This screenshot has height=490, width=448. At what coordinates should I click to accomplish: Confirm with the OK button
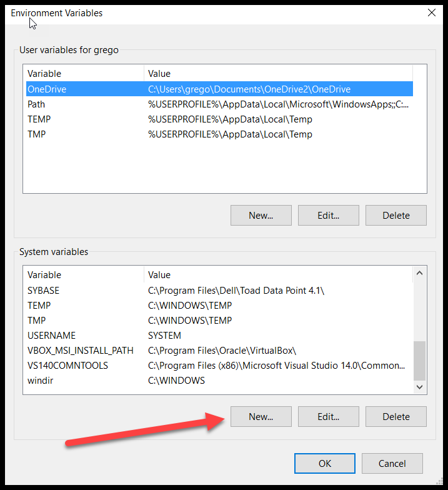[x=325, y=464]
